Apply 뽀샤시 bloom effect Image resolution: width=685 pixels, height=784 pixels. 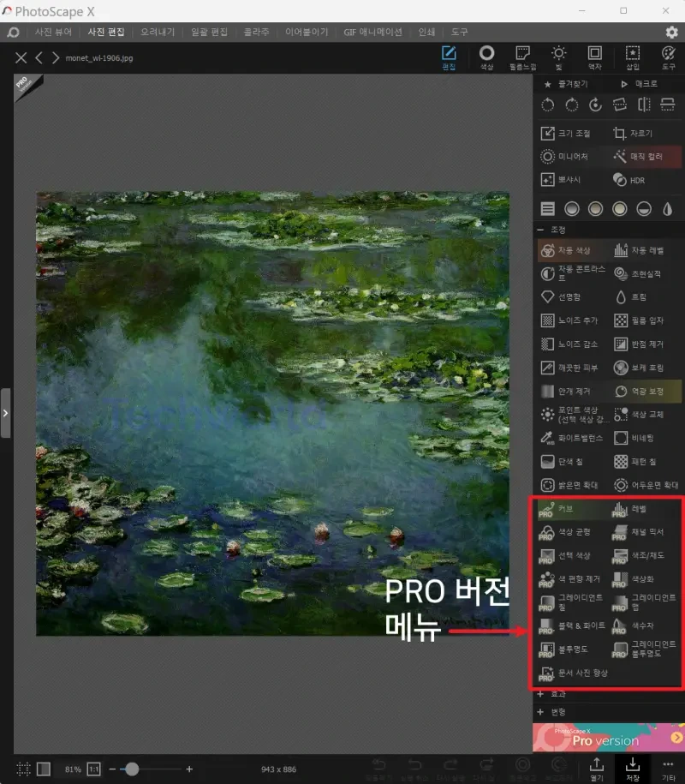561,179
